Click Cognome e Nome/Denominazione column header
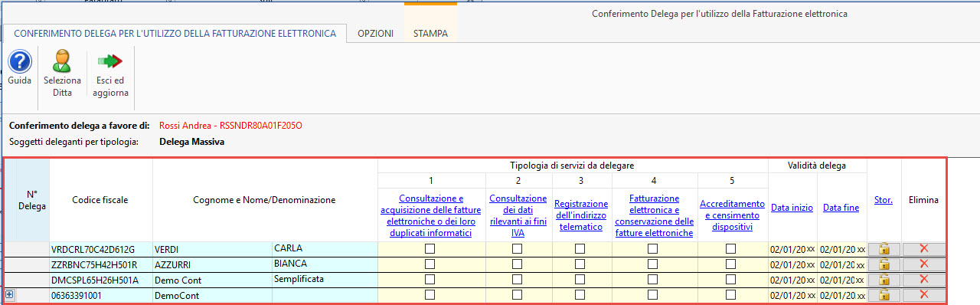This screenshot has height=305, width=980. 264,200
